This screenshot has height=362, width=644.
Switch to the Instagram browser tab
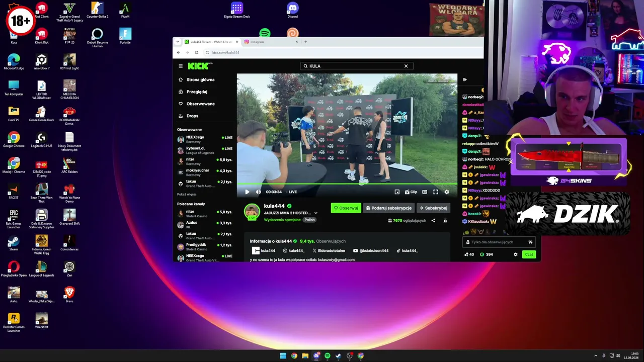271,42
